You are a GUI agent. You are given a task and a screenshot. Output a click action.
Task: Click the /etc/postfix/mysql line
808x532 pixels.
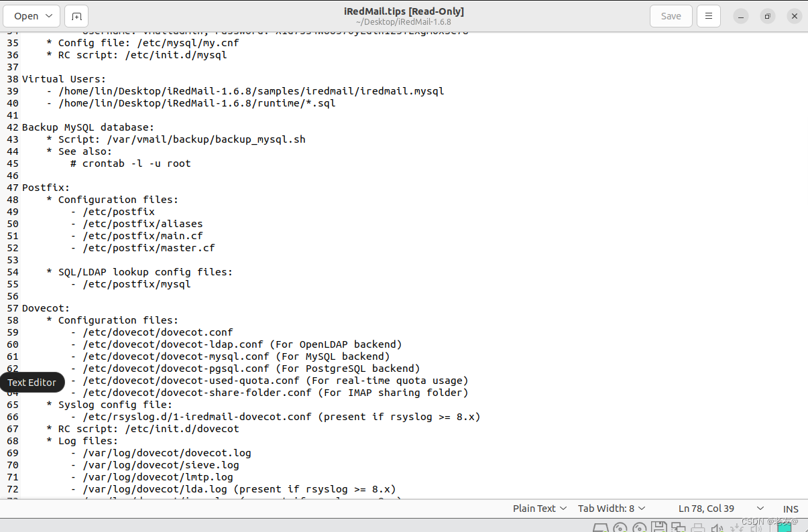(130, 284)
